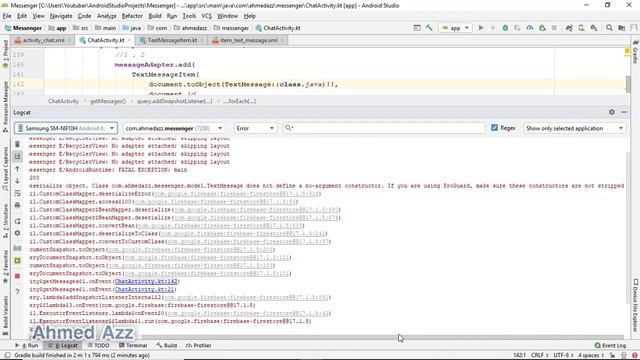640x360 pixels.
Task: Click the down arrow in logcat toolbar
Action: pyautogui.click(x=17, y=181)
